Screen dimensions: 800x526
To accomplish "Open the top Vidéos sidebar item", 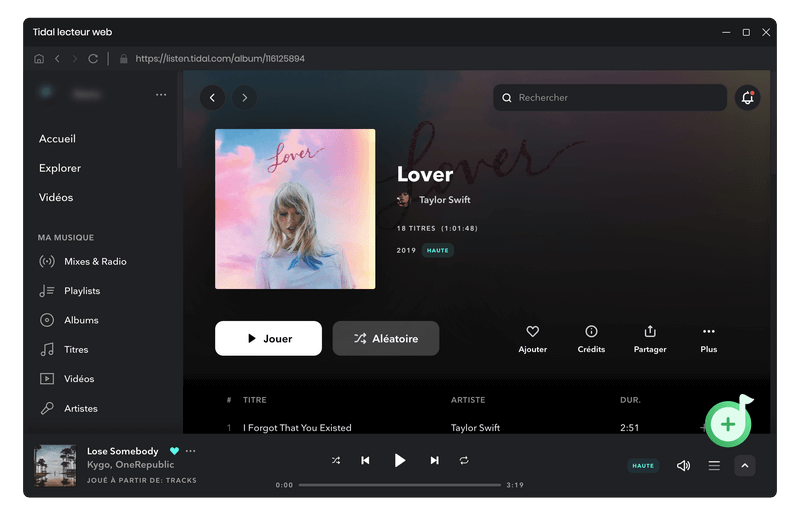I will (56, 197).
